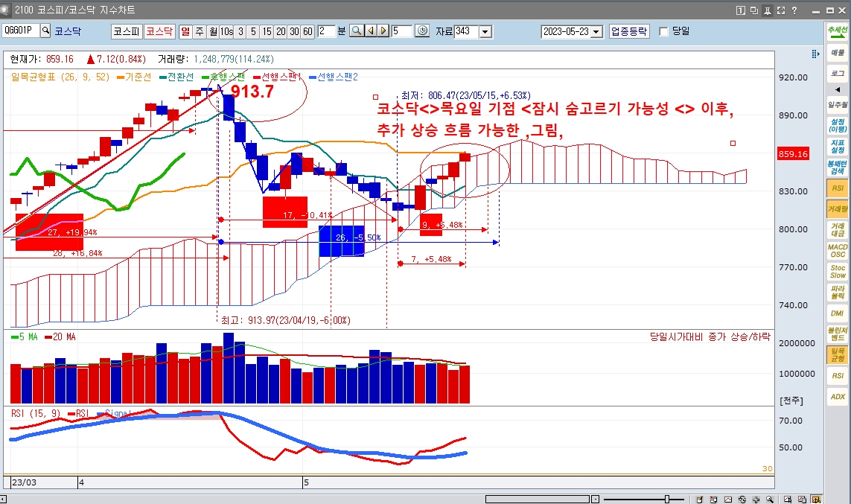Toggle the Stoc Slow indicator
The height and width of the screenshot is (504, 851).
pyautogui.click(x=838, y=271)
